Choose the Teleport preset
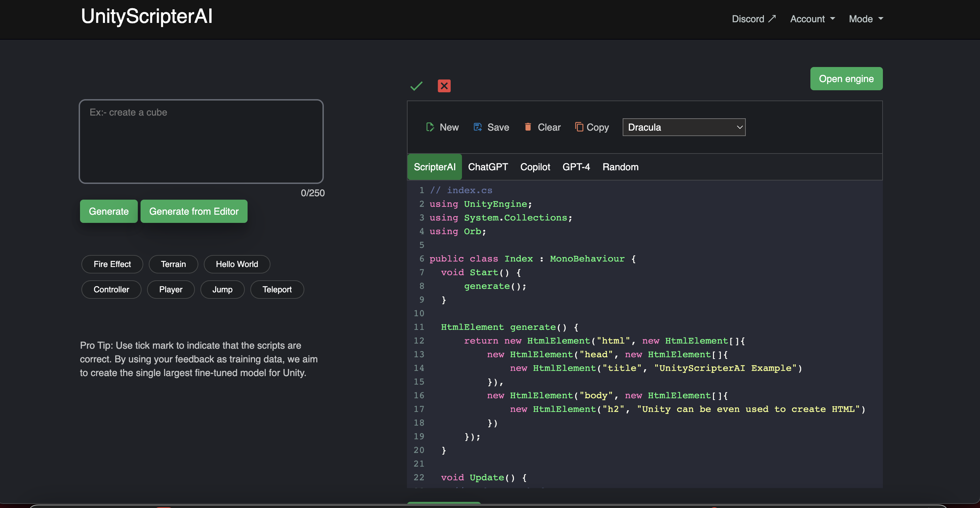The image size is (980, 508). click(x=277, y=289)
